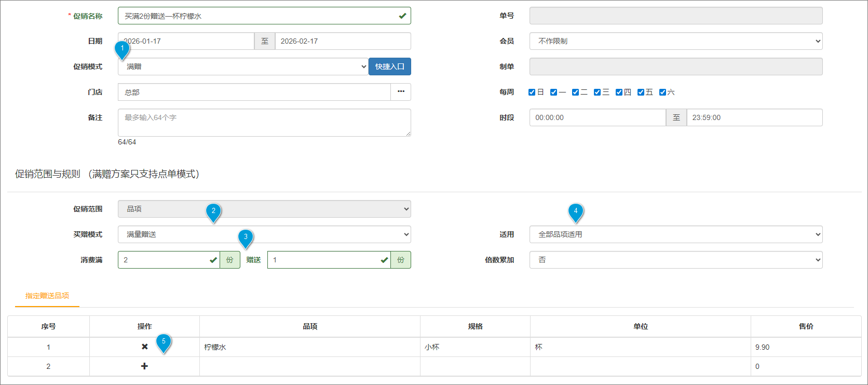Screen dimensions: 868x385
Task: Expand the 买赠模式 dropdown showing 满量赠送
Action: pyautogui.click(x=264, y=234)
